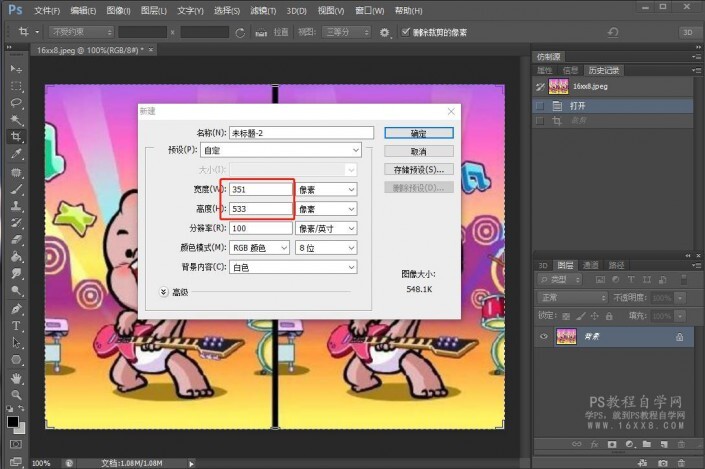Click the foreground color swatch
This screenshot has width=705, height=469.
pyautogui.click(x=13, y=423)
